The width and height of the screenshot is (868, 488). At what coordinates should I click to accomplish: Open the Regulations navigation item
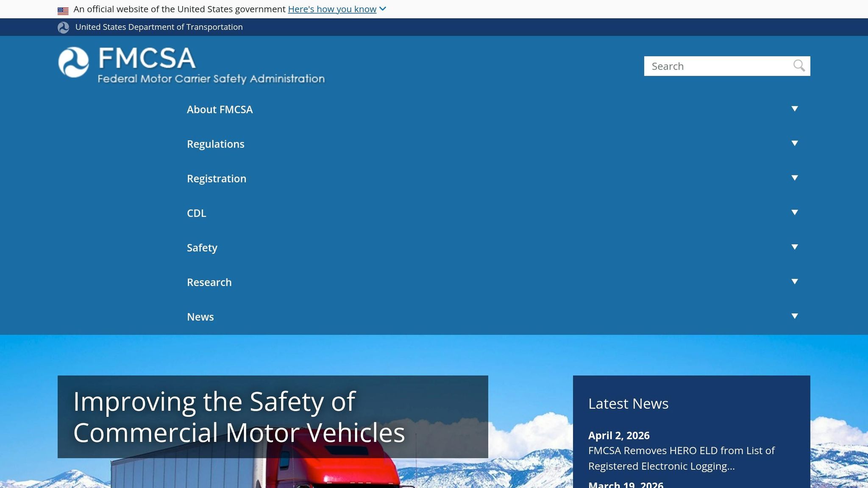(x=216, y=144)
